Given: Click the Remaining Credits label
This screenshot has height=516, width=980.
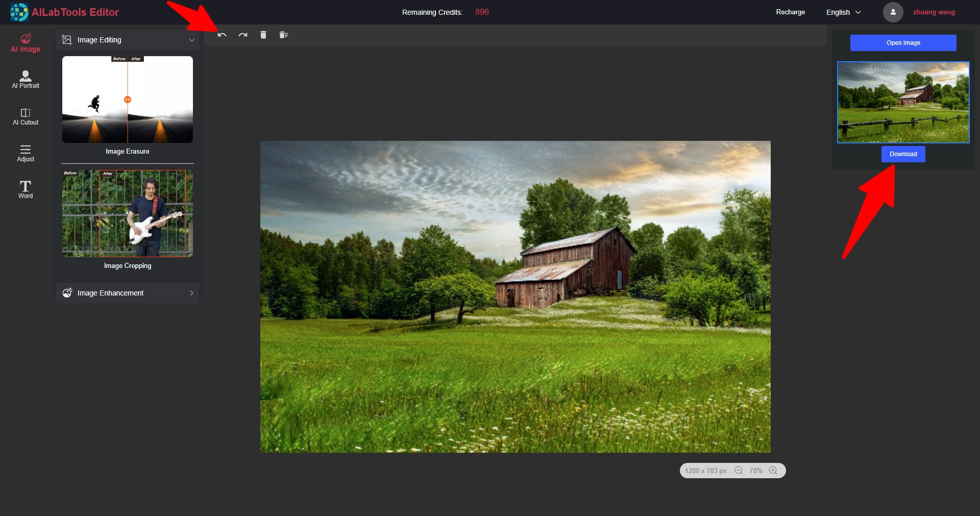Looking at the screenshot, I should (x=432, y=12).
